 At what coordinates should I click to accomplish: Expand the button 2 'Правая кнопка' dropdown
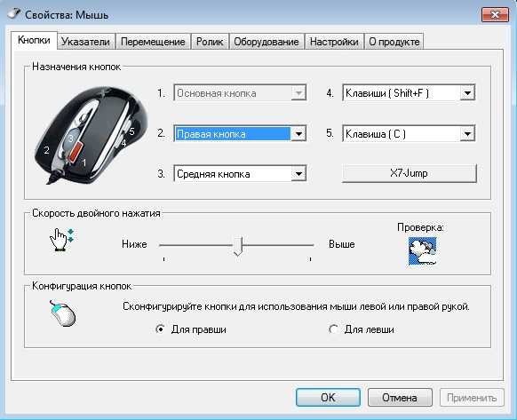point(298,133)
